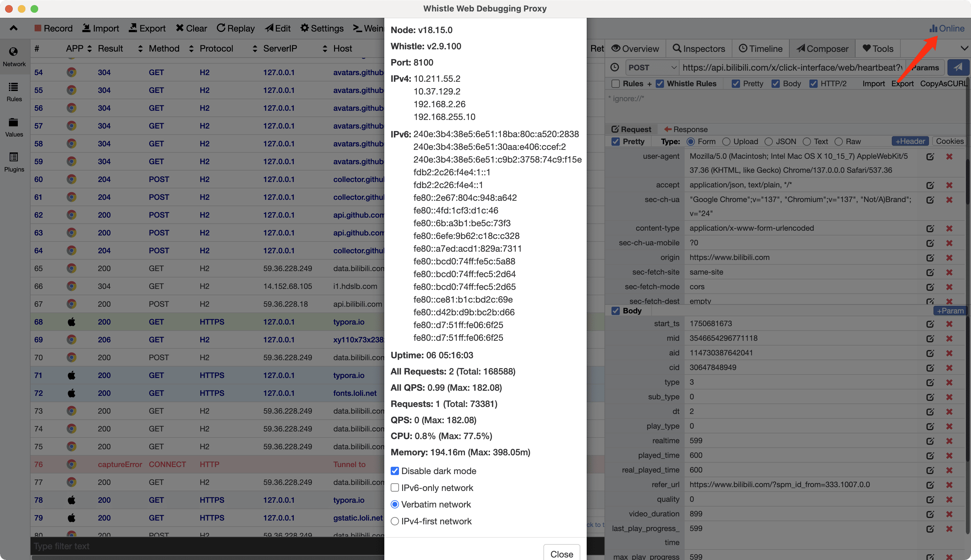Sort by the Result column
This screenshot has height=560, width=971.
120,48
